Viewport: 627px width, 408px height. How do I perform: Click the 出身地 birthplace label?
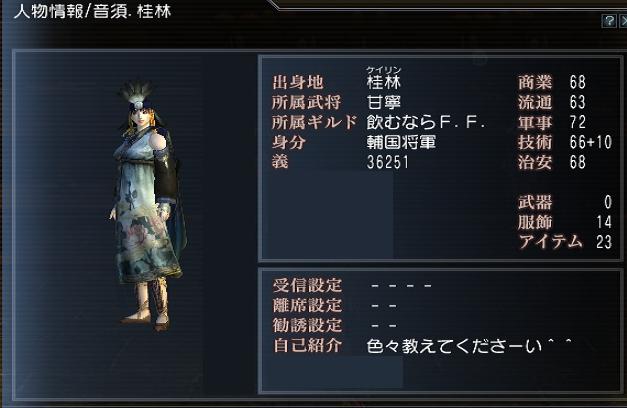(298, 82)
